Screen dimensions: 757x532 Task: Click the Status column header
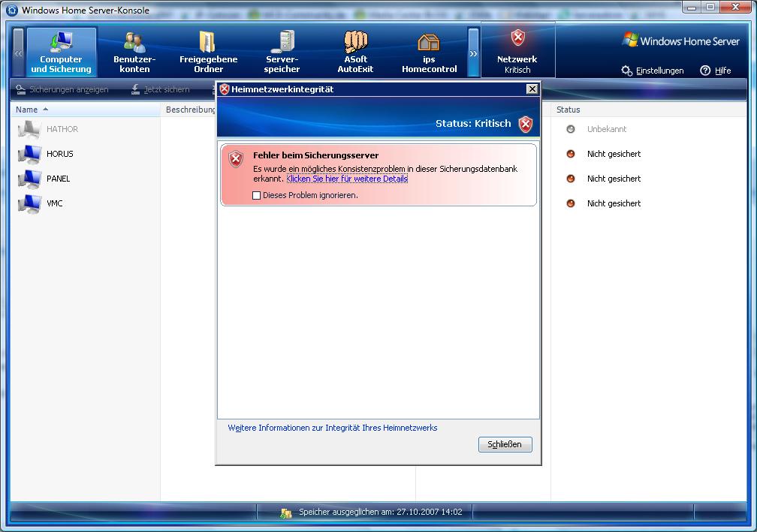[x=648, y=110]
